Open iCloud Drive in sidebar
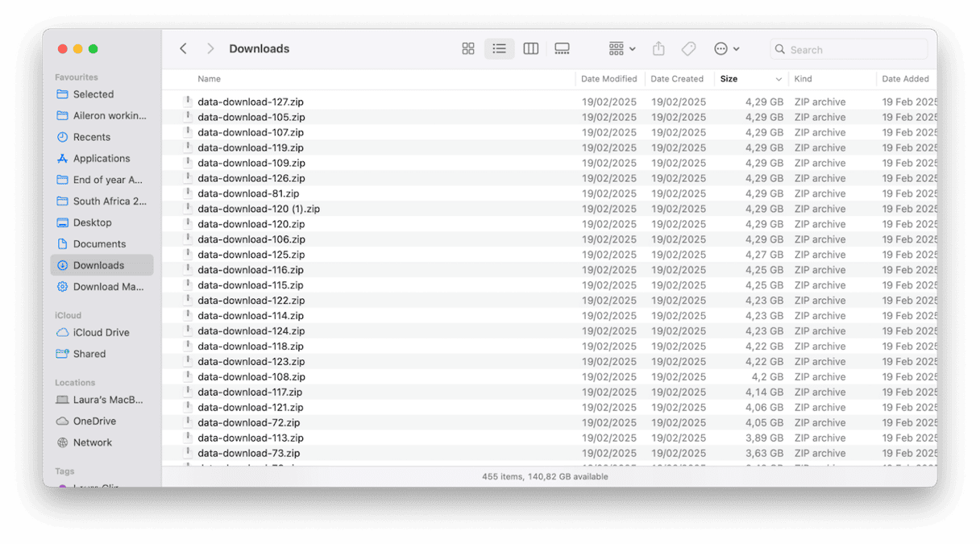 [102, 332]
